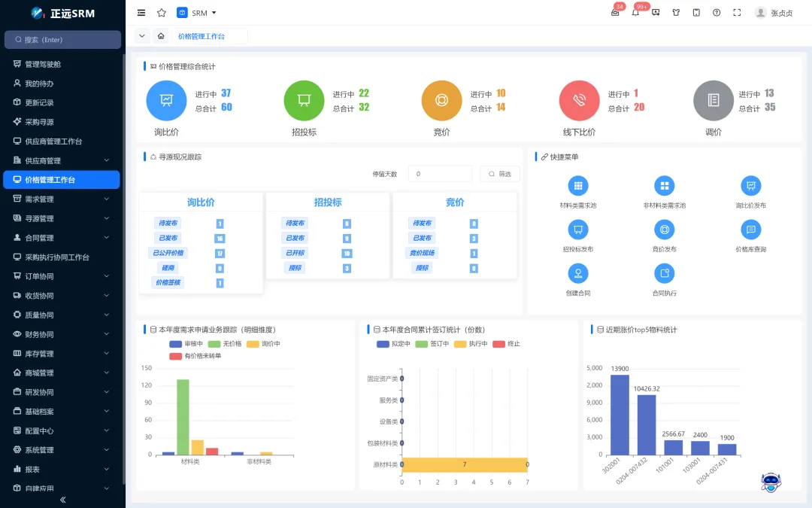Image resolution: width=812 pixels, height=508 pixels.
Task: Toggle 签订中 legend in contract chart
Action: [x=432, y=344]
